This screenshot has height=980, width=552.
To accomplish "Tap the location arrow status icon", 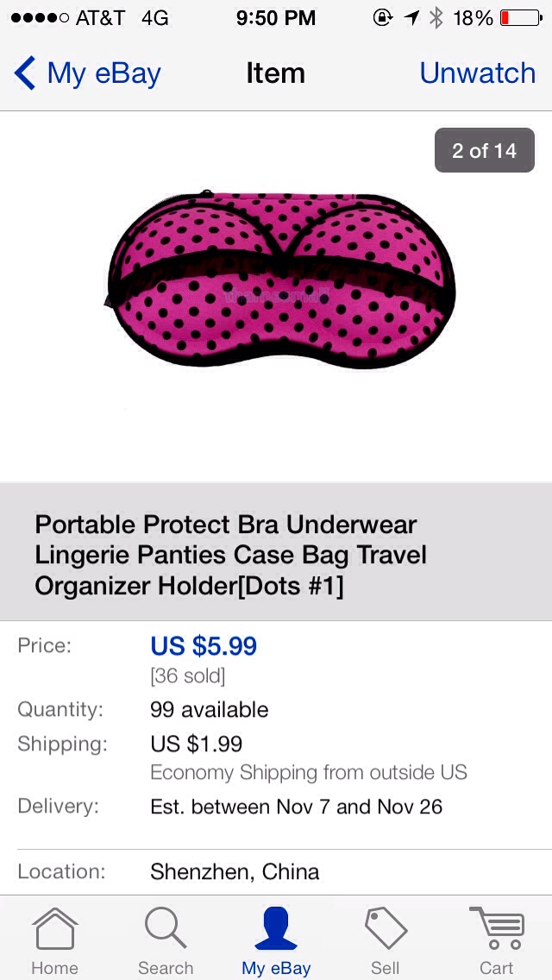I will pyautogui.click(x=411, y=18).
